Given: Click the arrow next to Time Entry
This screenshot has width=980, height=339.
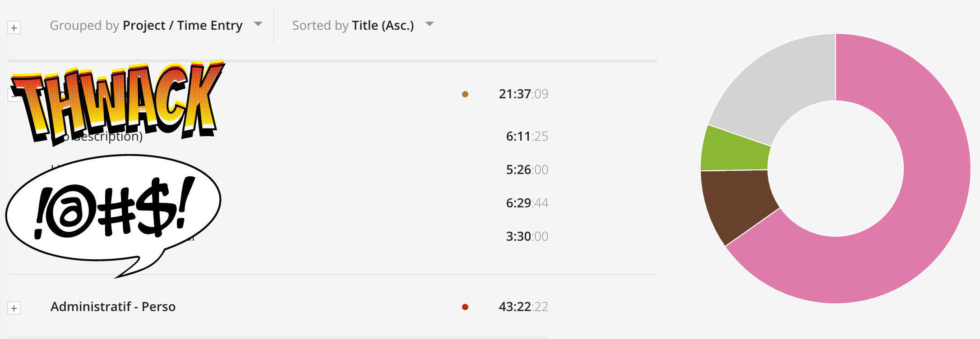Looking at the screenshot, I should point(258,24).
